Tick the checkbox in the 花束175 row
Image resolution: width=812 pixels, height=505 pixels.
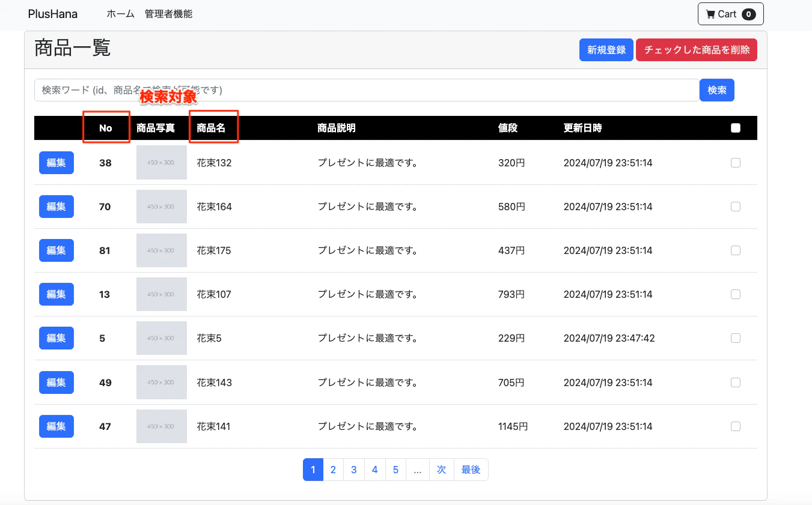(736, 250)
